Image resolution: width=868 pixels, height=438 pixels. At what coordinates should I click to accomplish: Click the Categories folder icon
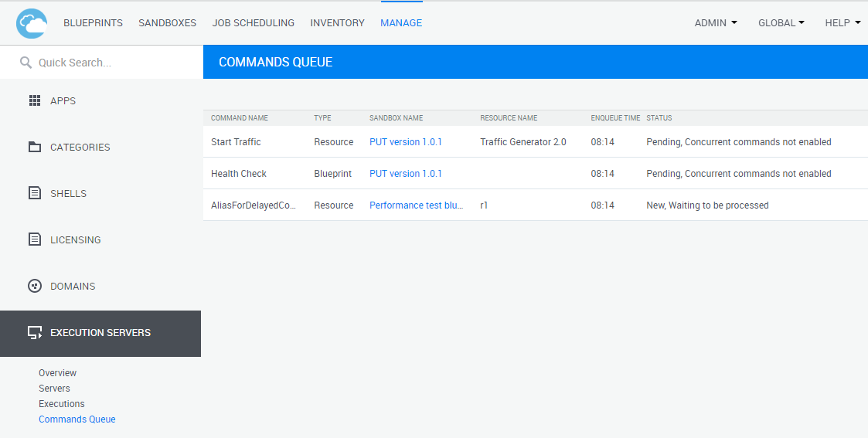coord(34,147)
